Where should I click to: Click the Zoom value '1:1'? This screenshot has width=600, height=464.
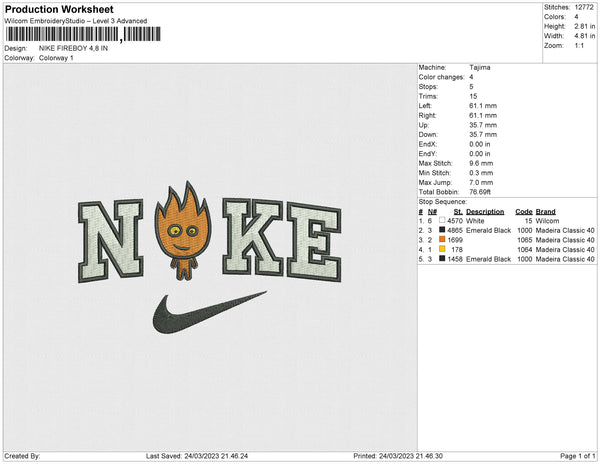pos(579,46)
